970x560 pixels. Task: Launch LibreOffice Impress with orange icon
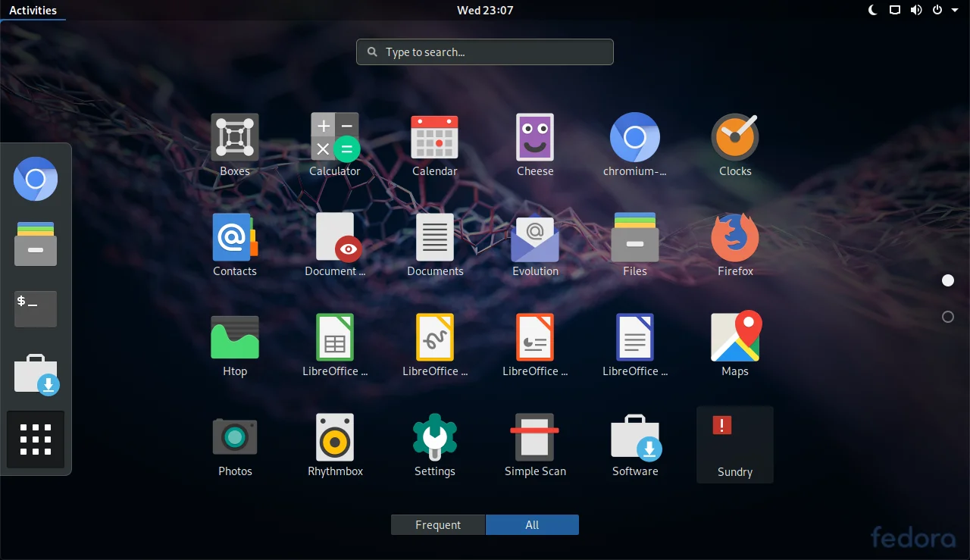535,346
